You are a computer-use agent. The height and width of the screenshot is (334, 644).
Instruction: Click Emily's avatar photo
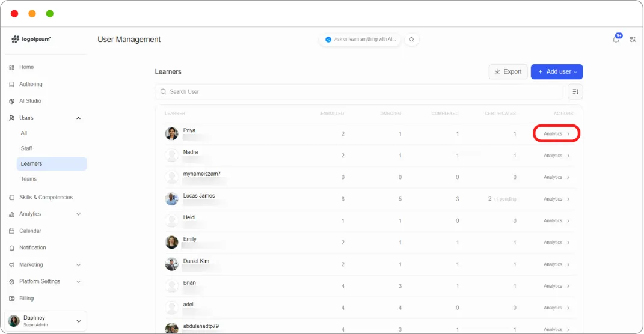[x=172, y=242]
